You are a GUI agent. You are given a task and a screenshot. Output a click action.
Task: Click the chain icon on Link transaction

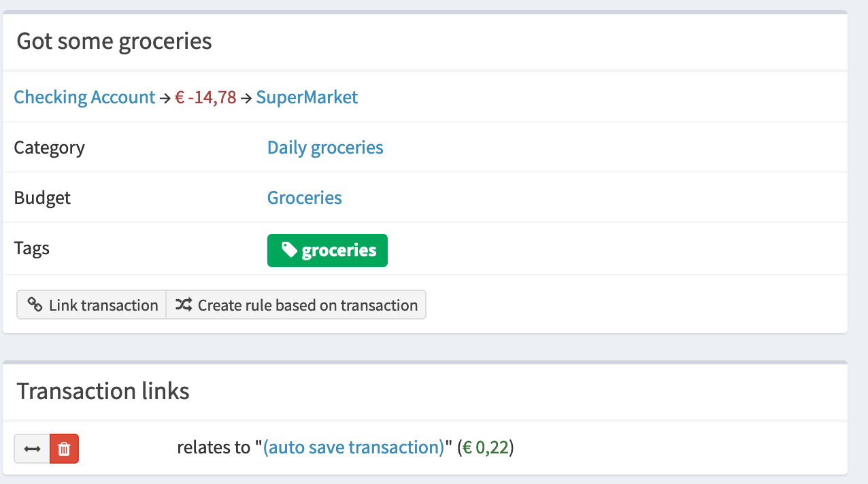35,305
